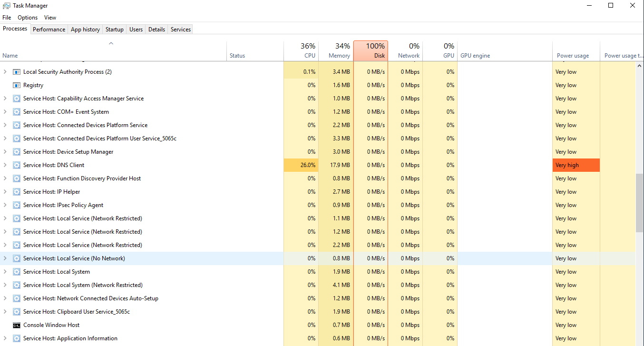Click the Registry process icon
This screenshot has width=644, height=346.
pyautogui.click(x=17, y=85)
